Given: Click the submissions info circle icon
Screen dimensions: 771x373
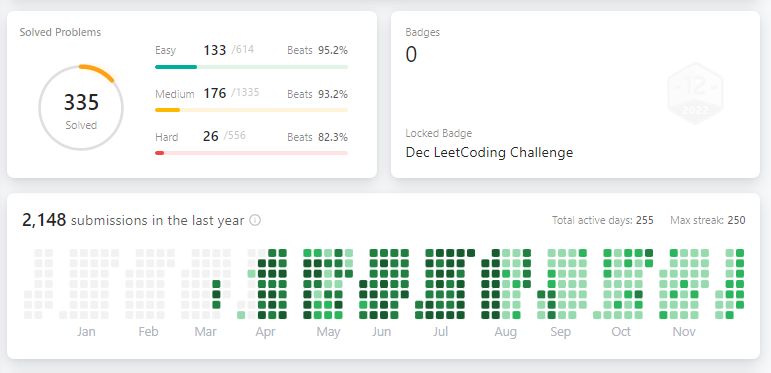Looking at the screenshot, I should [255, 220].
